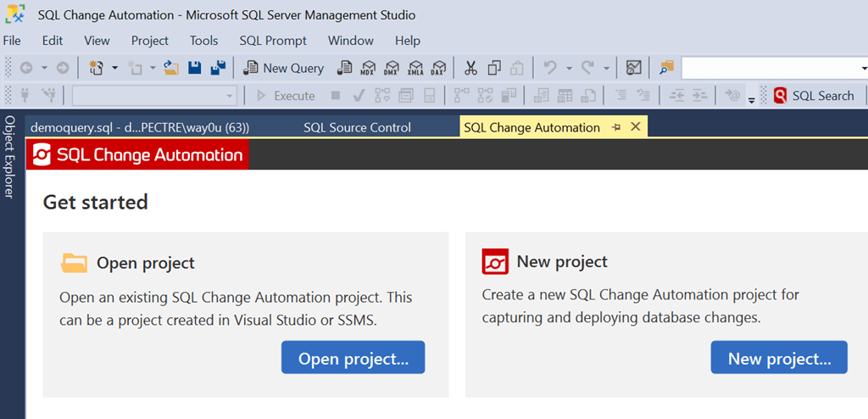Viewport: 868px width, 419px height.
Task: Click the Change Connection icon
Action: [x=48, y=95]
